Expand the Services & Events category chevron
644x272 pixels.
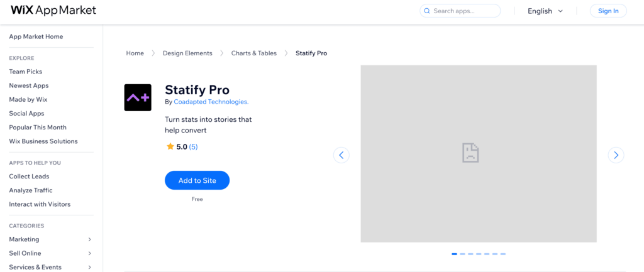[x=89, y=267]
